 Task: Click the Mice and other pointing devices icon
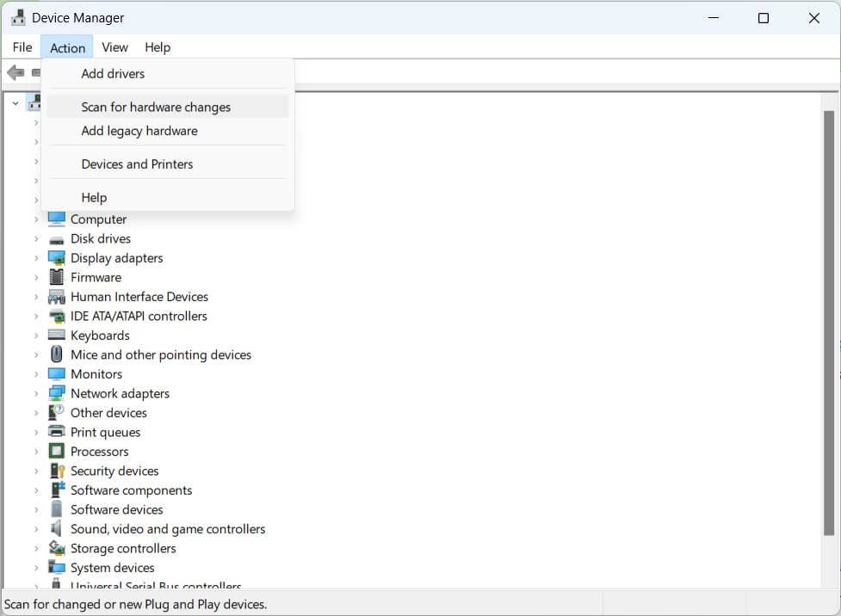click(x=56, y=354)
